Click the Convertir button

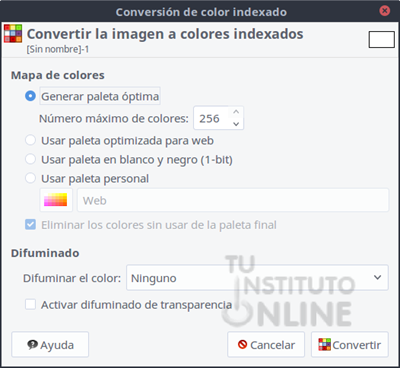point(350,345)
